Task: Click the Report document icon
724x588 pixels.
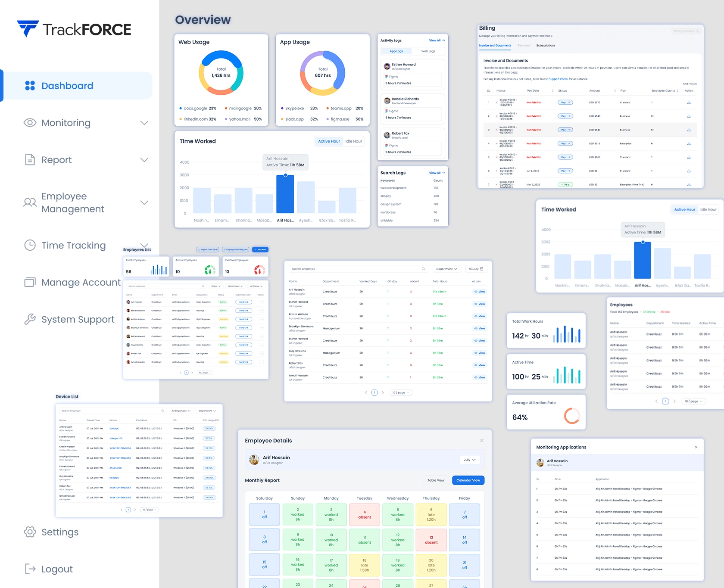Action: coord(30,160)
